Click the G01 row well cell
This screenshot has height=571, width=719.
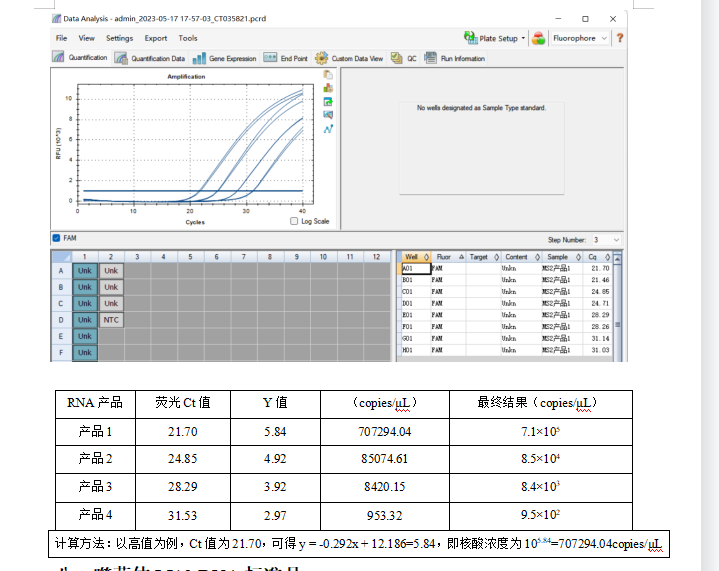click(416, 338)
